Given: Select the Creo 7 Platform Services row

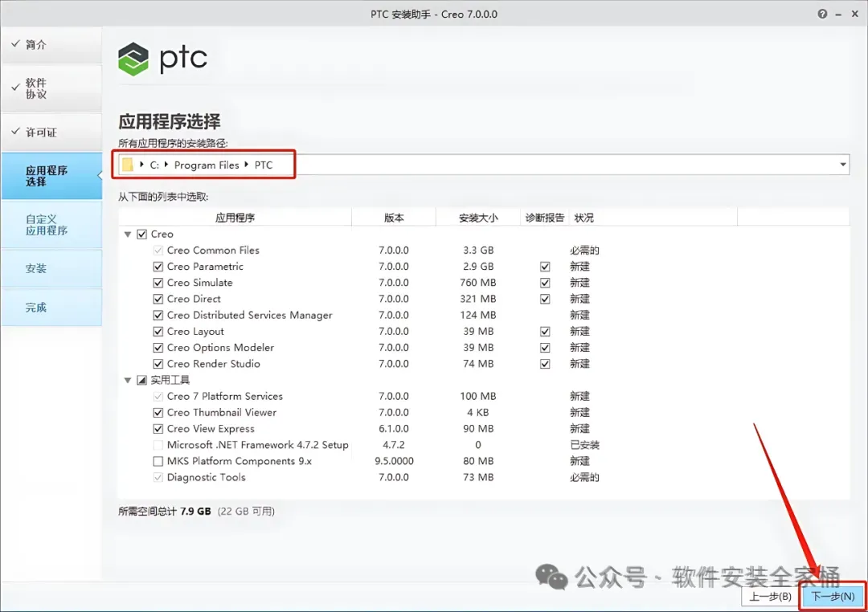Looking at the screenshot, I should pos(483,396).
